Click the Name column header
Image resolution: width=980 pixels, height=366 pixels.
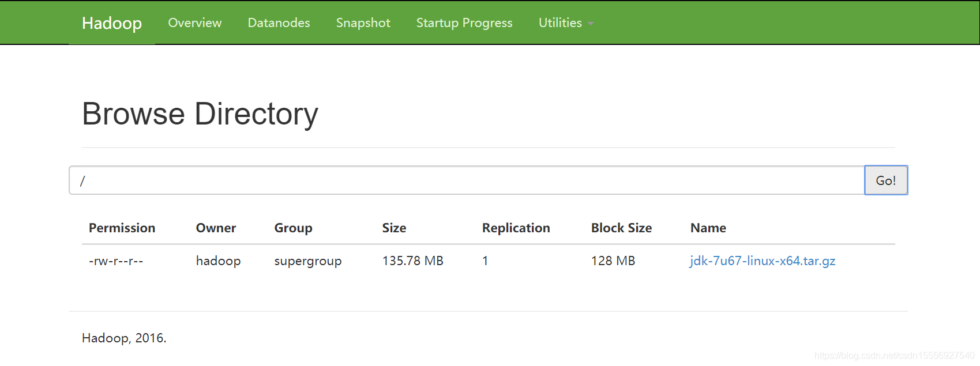tap(708, 228)
